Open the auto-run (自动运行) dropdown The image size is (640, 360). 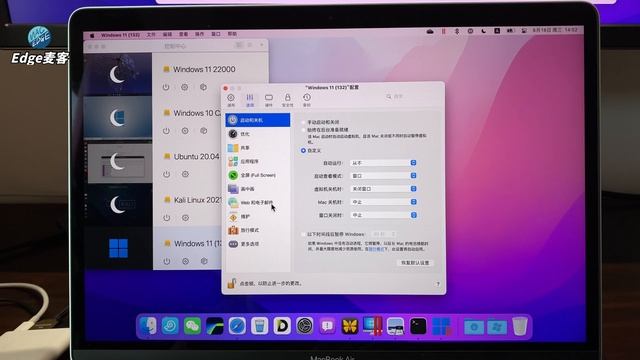(x=383, y=163)
